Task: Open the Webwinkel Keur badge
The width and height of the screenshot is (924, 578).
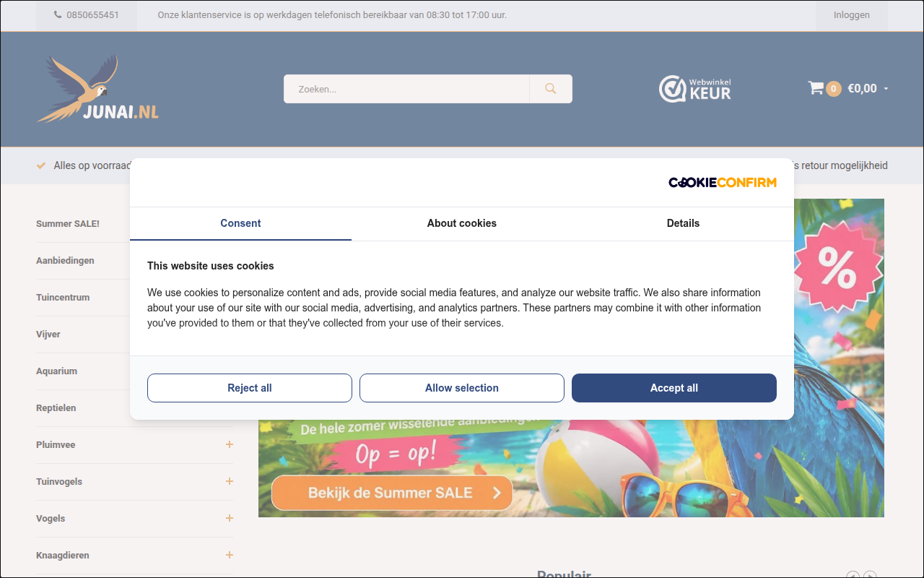Action: (x=695, y=89)
